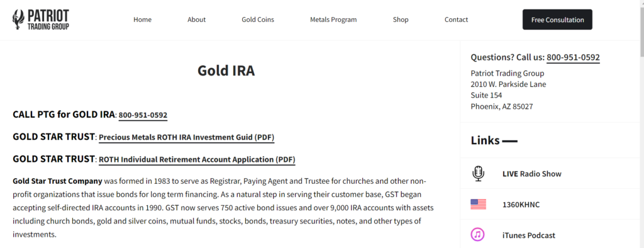Open ROTH Individual Retirement Account Application PDF

(197, 160)
